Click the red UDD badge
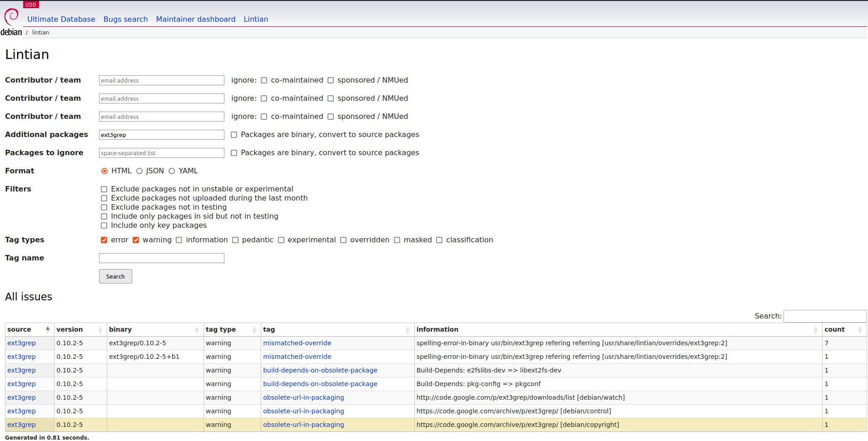868x441 pixels. pyautogui.click(x=31, y=5)
